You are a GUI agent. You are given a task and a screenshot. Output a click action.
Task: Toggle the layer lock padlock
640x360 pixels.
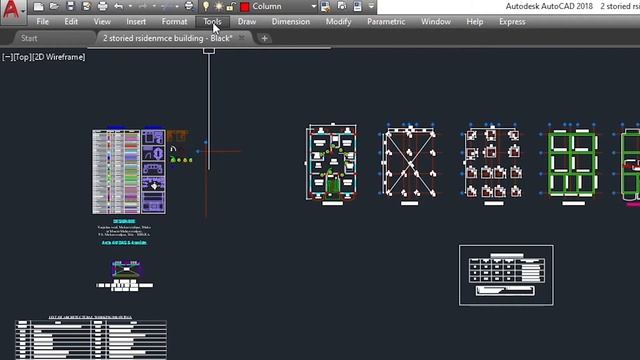[231, 7]
